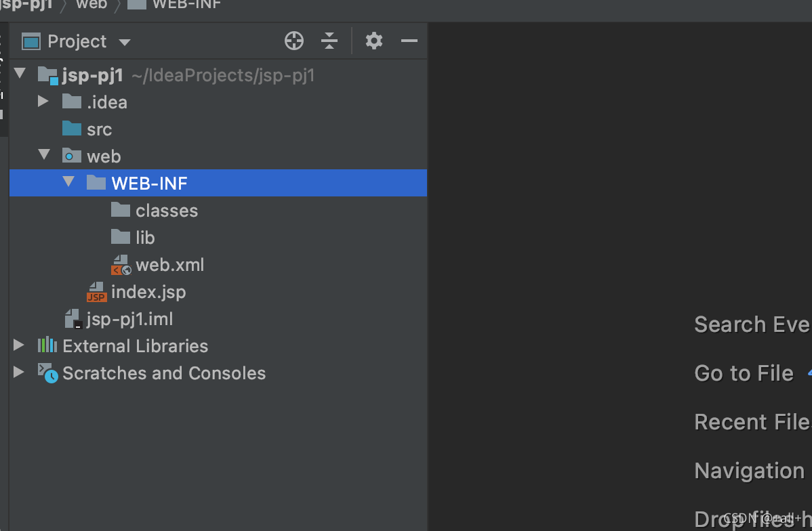Expand External Libraries node arrow
812x531 pixels.
tap(19, 345)
